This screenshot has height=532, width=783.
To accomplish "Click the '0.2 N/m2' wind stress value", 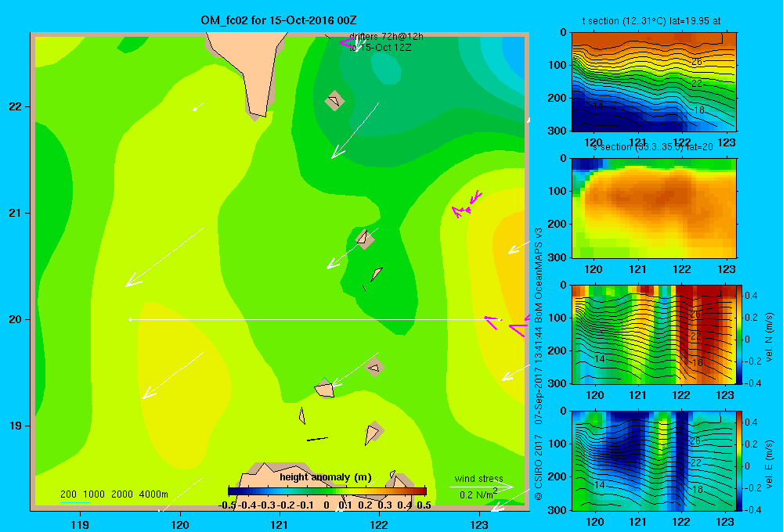I will (478, 494).
